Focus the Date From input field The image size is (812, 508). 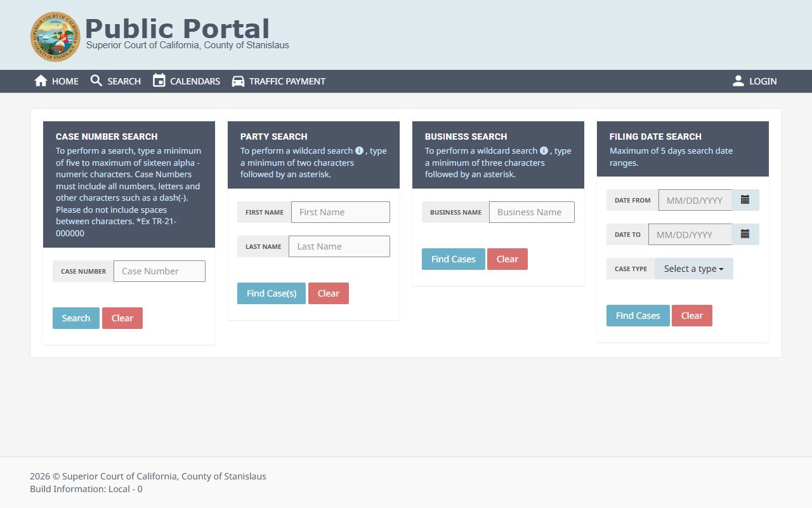tap(695, 200)
